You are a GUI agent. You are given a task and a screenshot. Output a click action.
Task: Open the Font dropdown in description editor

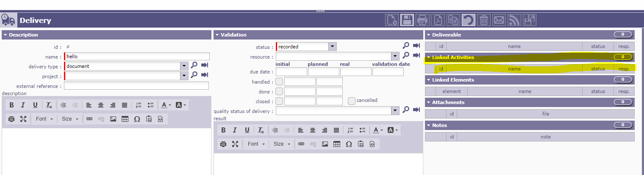click(x=44, y=119)
